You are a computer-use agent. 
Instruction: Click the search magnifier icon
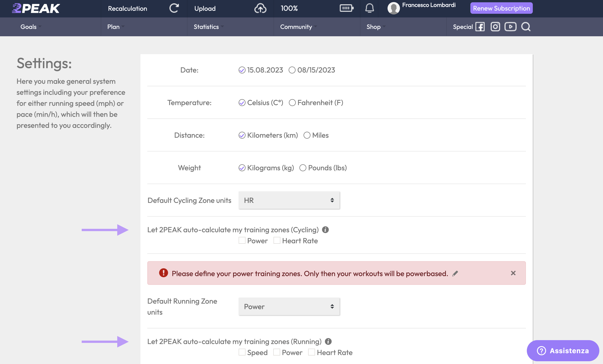click(526, 27)
